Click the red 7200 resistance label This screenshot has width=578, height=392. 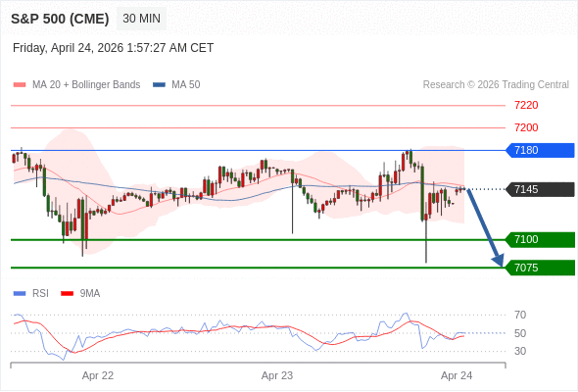tap(526, 127)
